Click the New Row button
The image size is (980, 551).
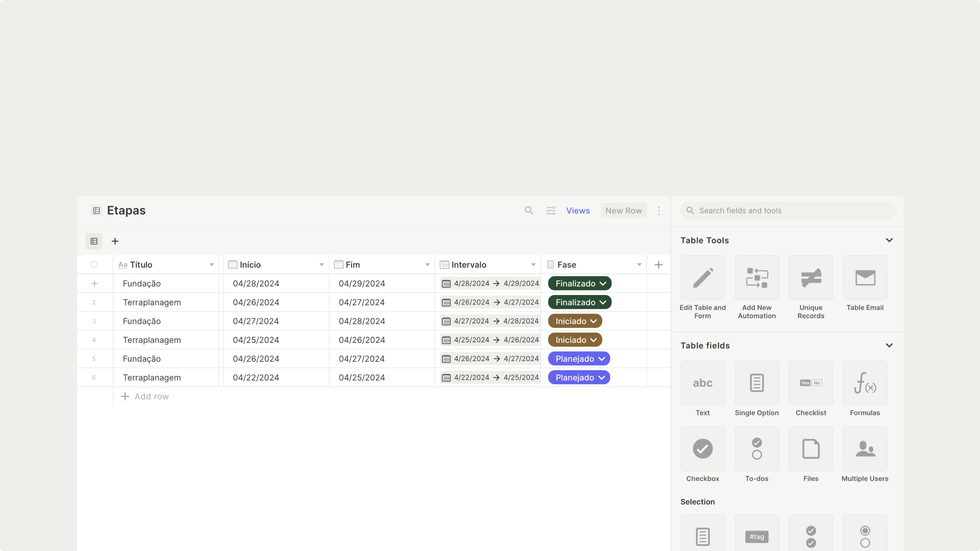pyautogui.click(x=623, y=211)
